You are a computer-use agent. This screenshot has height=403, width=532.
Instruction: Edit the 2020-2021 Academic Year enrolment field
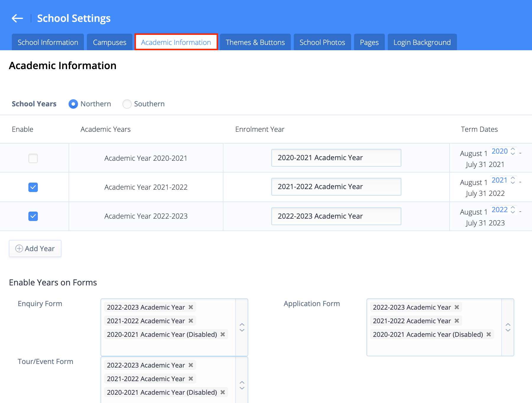pyautogui.click(x=336, y=158)
